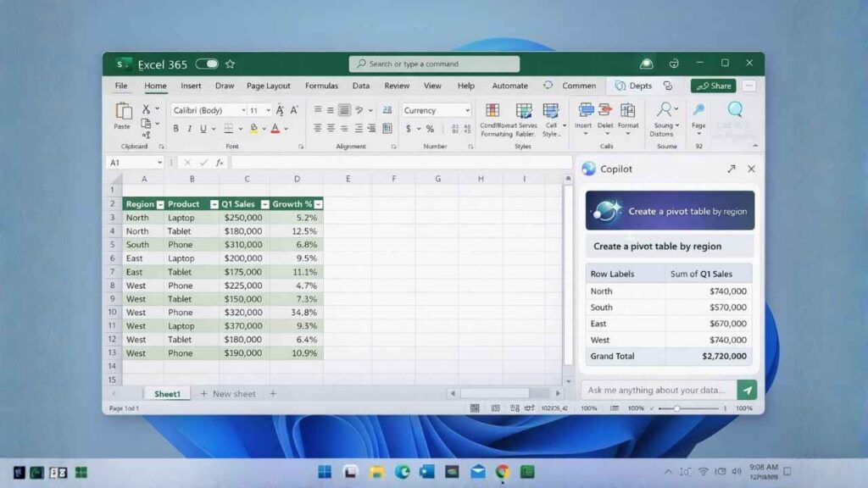Viewport: 868px width, 488px height.
Task: Switch to the Formulas ribbon tab
Action: point(321,86)
